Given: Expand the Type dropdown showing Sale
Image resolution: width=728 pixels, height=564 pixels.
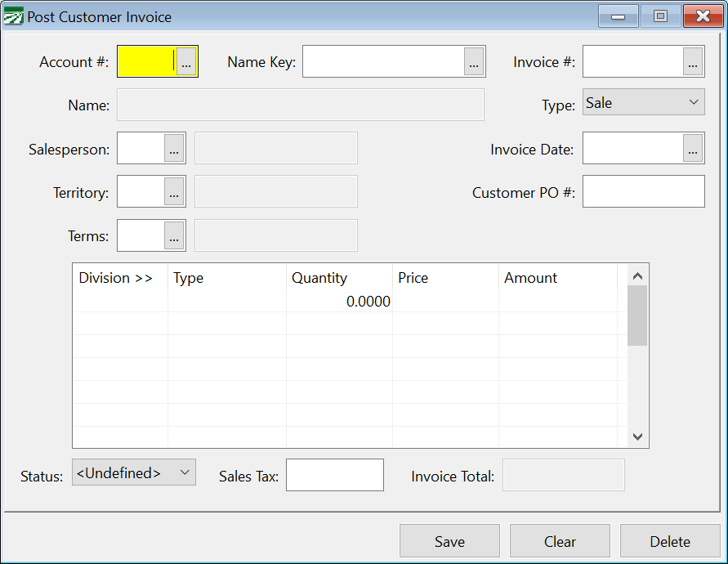Looking at the screenshot, I should (x=643, y=103).
